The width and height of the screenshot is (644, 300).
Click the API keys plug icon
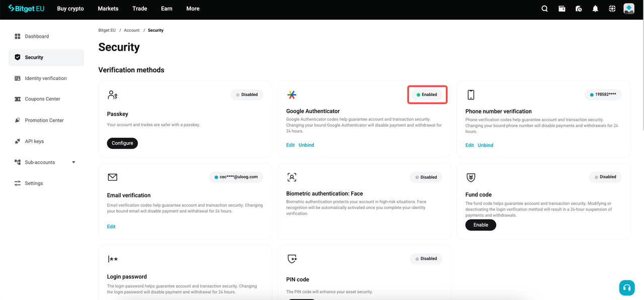(18, 141)
